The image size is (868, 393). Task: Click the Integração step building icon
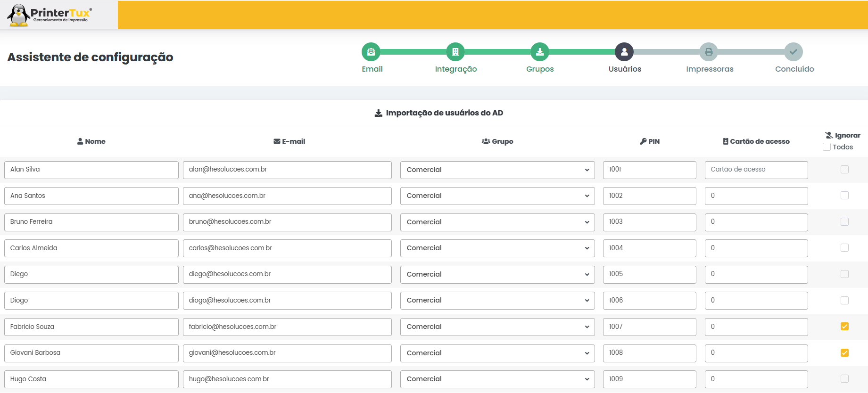[455, 52]
